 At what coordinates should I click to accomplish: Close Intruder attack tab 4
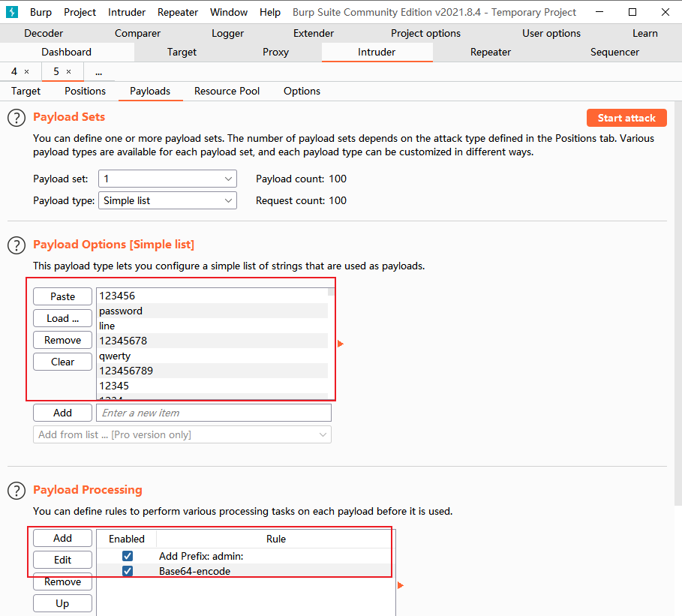(x=26, y=72)
